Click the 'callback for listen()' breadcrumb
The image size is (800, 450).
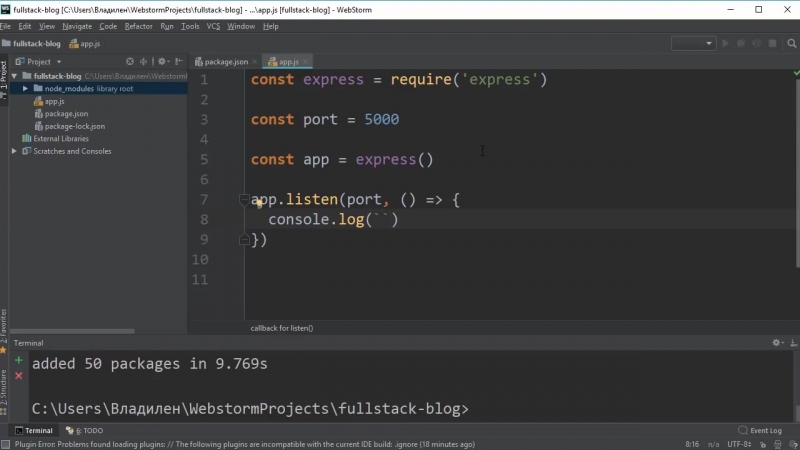pyautogui.click(x=282, y=328)
